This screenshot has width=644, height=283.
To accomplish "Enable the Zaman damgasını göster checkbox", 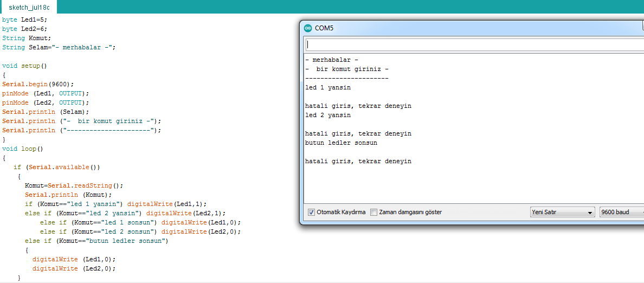I will pos(373,213).
